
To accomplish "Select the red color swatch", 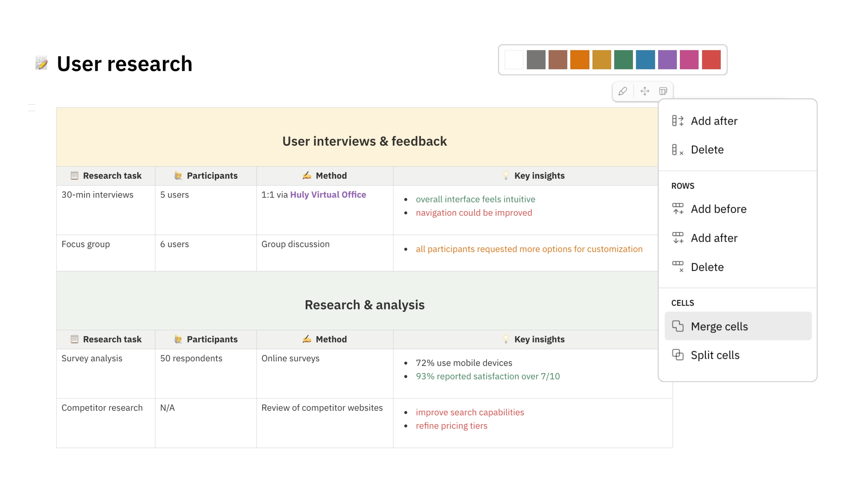I will point(711,60).
